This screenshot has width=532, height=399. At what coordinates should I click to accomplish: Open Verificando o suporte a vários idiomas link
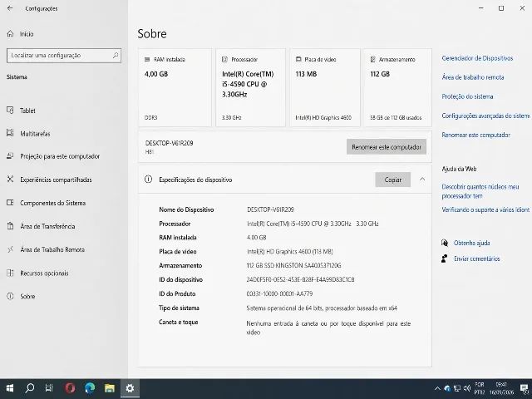click(485, 210)
